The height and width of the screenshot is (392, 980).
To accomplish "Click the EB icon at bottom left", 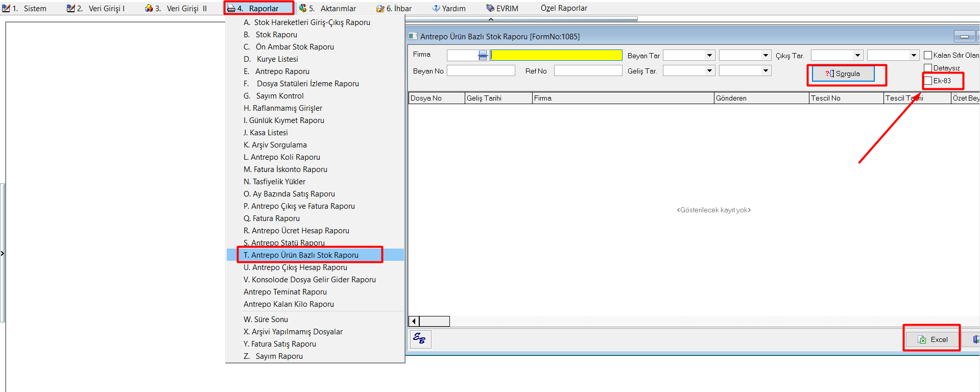I will 420,339.
